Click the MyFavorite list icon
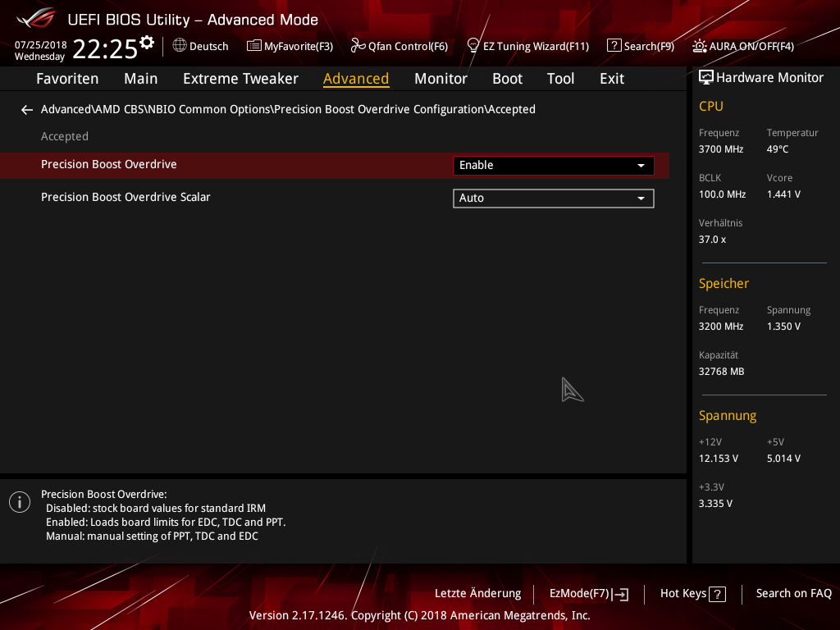 pyautogui.click(x=254, y=46)
